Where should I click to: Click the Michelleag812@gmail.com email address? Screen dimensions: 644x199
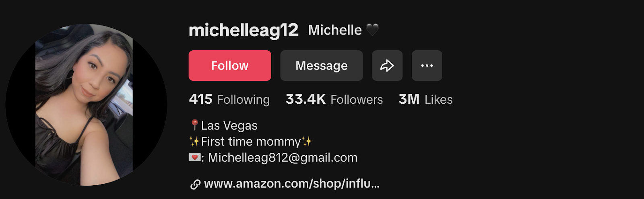point(283,158)
